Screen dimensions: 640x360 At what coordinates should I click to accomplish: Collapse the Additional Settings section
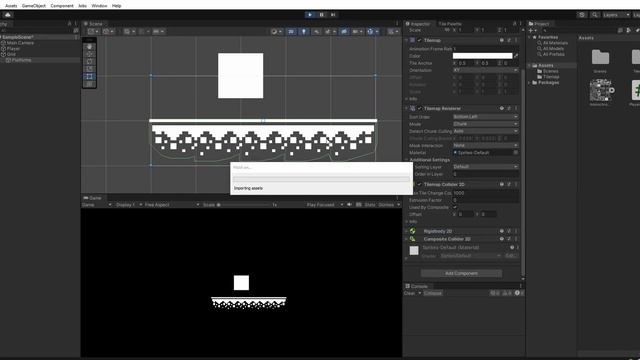407,160
